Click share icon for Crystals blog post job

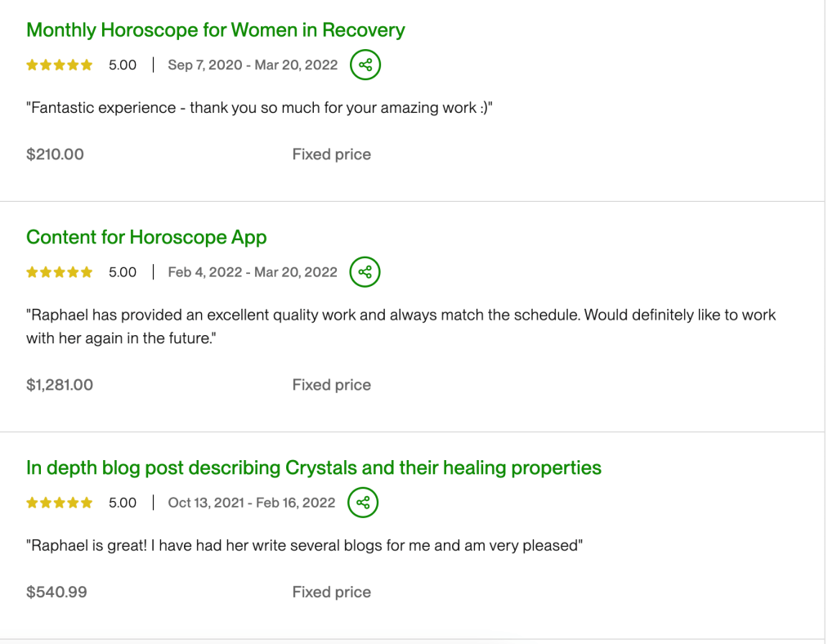363,503
